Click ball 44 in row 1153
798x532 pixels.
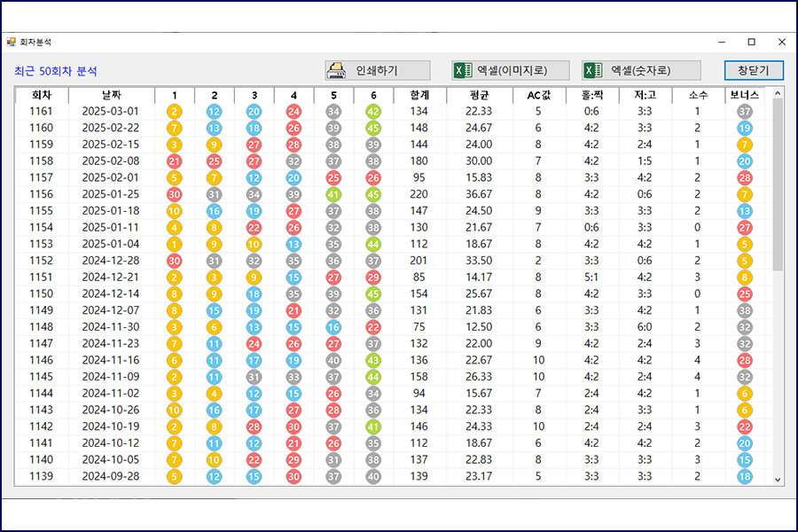coord(373,245)
